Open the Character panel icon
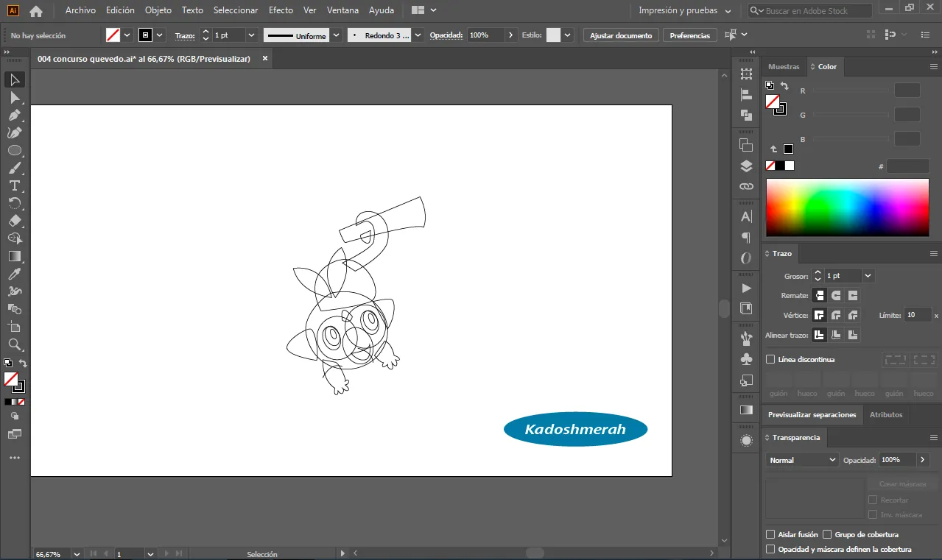The image size is (942, 560). click(746, 216)
